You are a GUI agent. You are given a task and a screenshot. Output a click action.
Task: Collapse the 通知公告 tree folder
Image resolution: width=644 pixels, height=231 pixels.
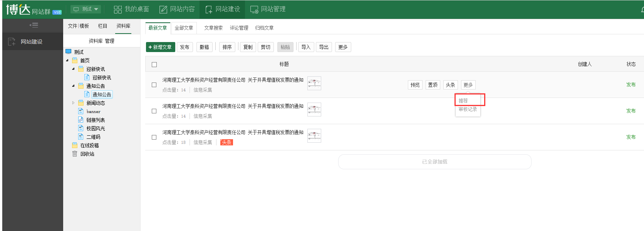[x=74, y=86]
